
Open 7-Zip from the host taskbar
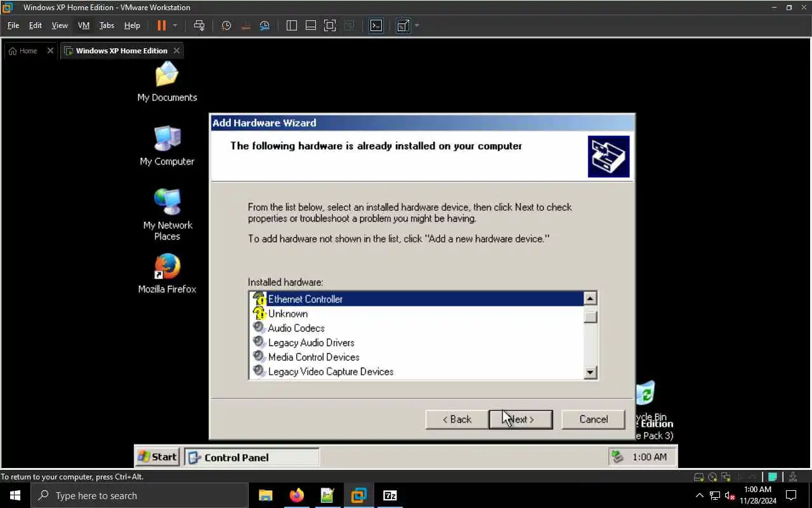point(390,495)
